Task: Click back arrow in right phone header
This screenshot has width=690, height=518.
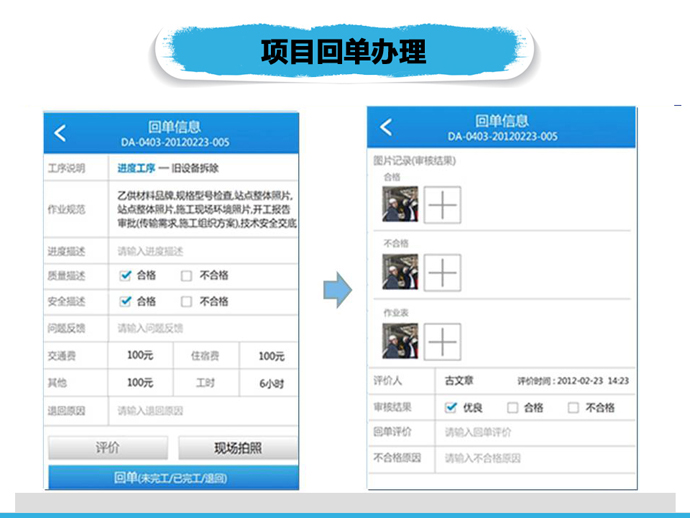Action: (x=387, y=127)
